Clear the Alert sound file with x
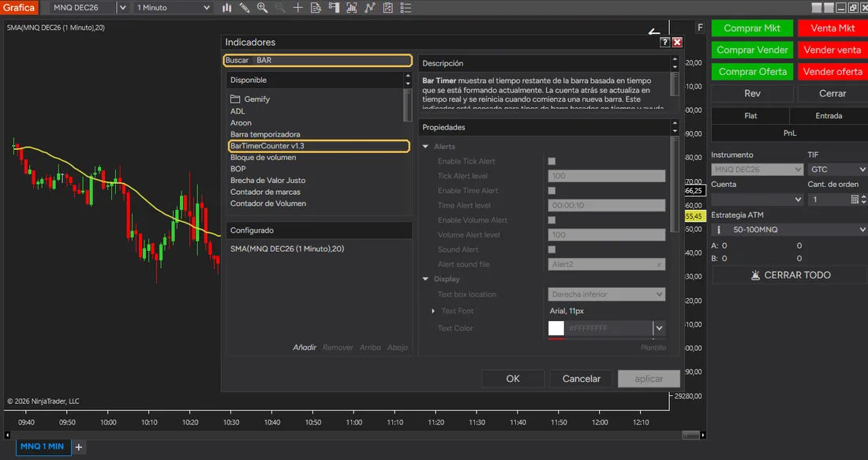 [659, 264]
